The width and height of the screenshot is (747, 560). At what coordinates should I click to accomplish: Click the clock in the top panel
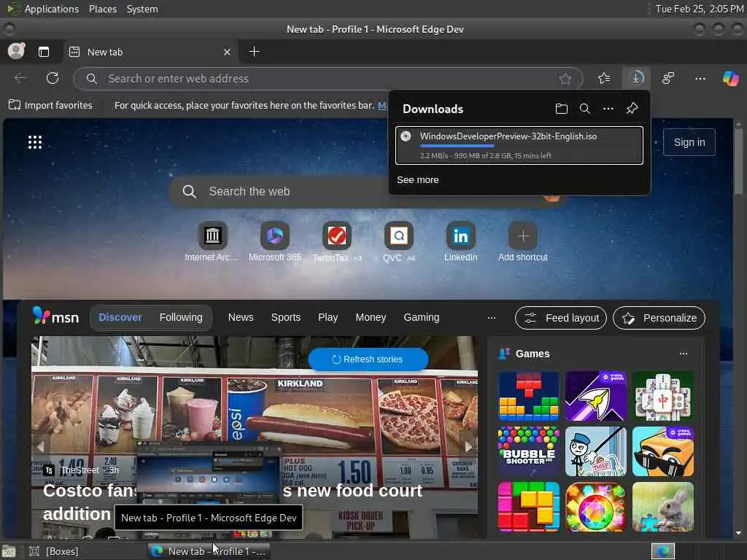point(700,9)
